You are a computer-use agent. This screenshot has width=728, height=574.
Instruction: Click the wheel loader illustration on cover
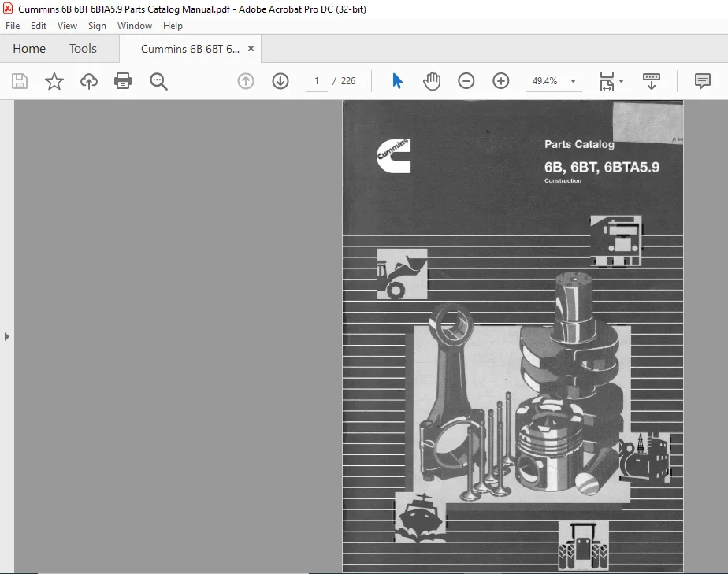[x=402, y=274]
